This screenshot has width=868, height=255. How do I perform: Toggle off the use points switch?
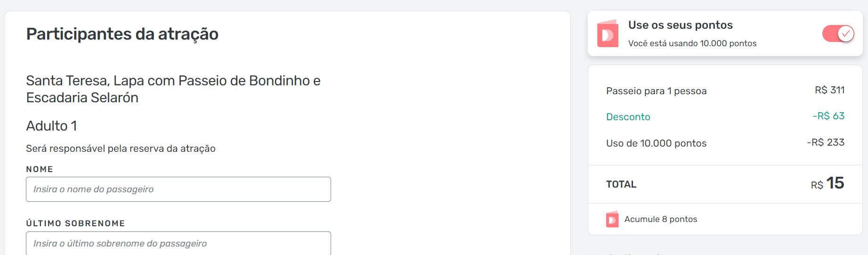point(838,33)
